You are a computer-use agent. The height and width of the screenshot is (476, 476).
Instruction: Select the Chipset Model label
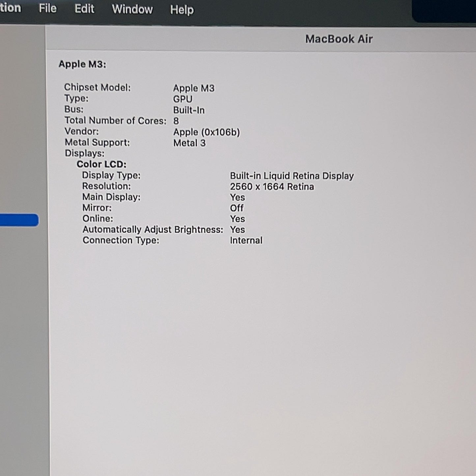97,87
